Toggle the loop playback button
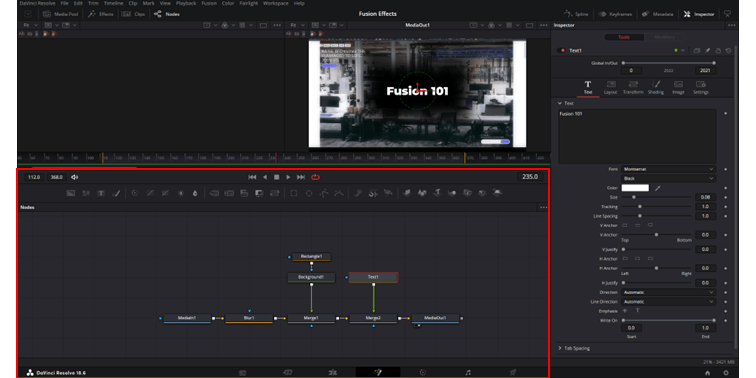This screenshot has height=378, width=756. coord(315,177)
